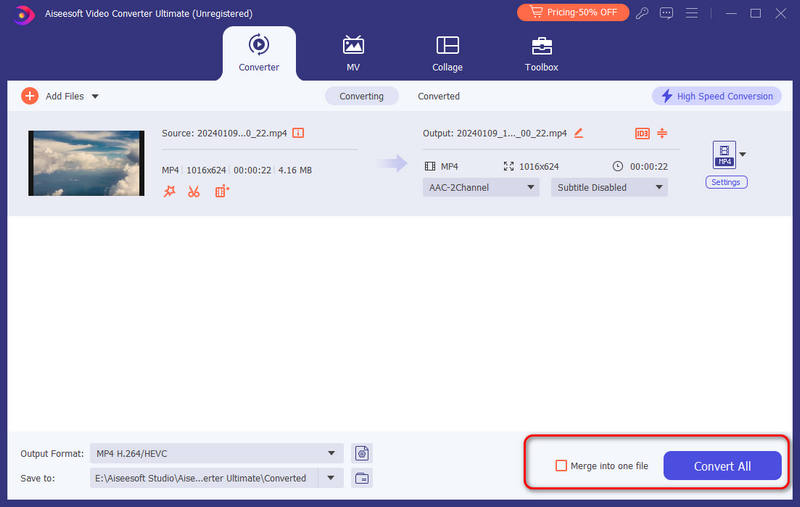This screenshot has width=800, height=507.
Task: Switch to the MV tab
Action: tap(353, 54)
